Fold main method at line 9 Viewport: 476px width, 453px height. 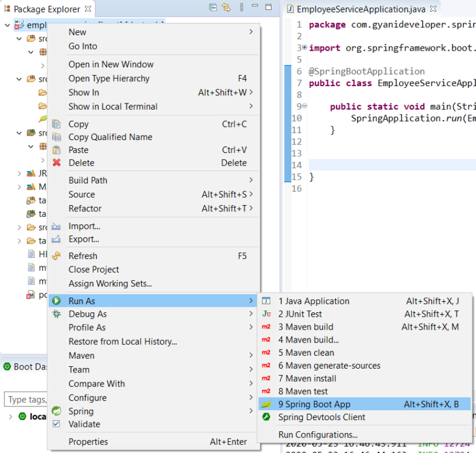point(304,106)
